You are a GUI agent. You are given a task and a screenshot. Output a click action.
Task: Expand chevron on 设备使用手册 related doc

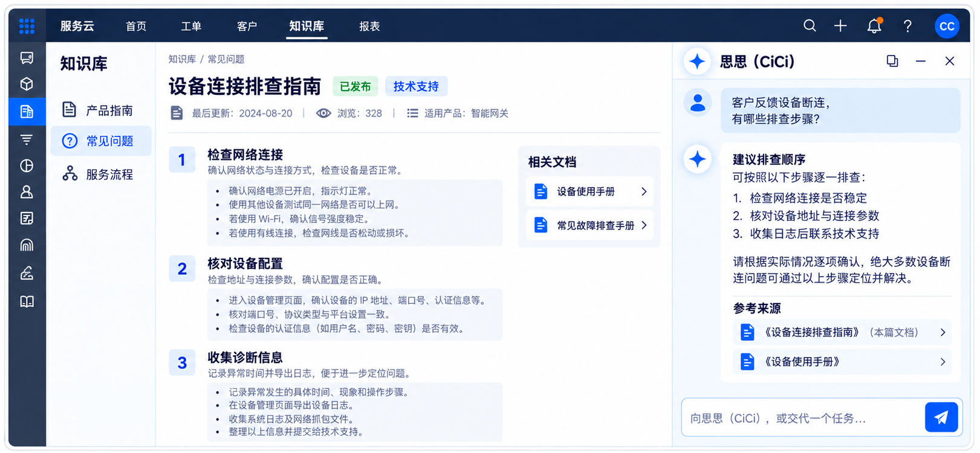644,191
